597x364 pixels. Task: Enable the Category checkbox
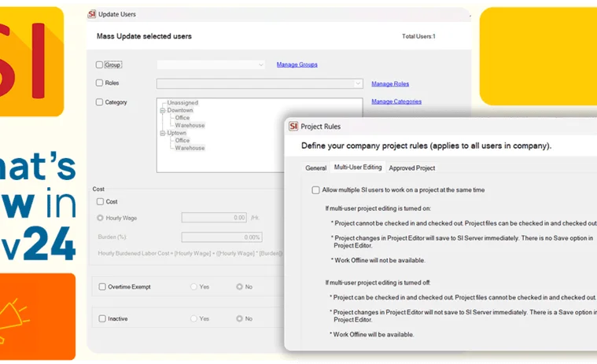(99, 102)
